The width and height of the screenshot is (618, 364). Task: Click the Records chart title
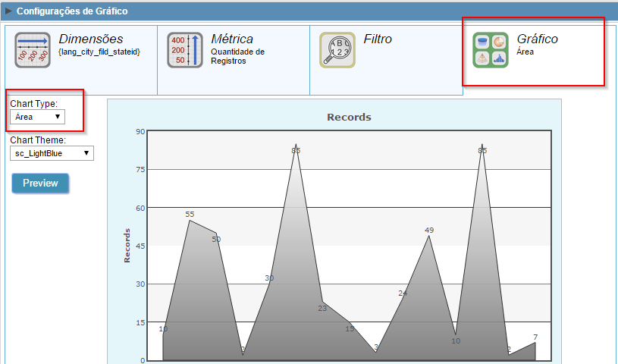(x=349, y=118)
